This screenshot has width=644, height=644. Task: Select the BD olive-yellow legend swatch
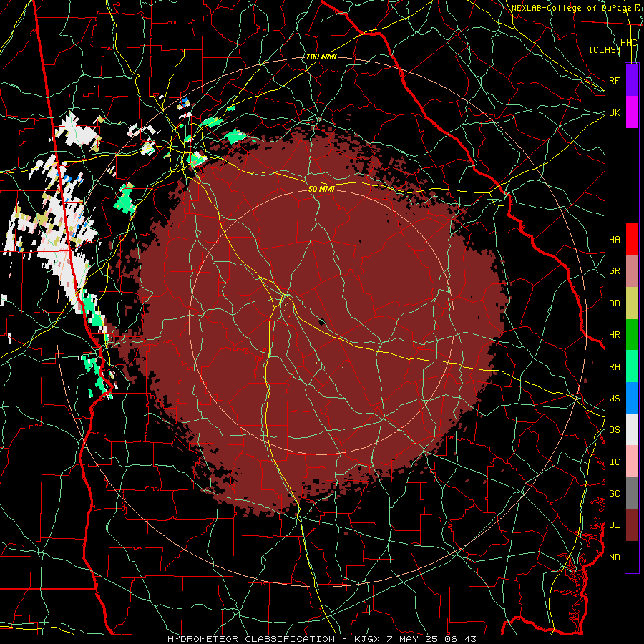click(632, 303)
